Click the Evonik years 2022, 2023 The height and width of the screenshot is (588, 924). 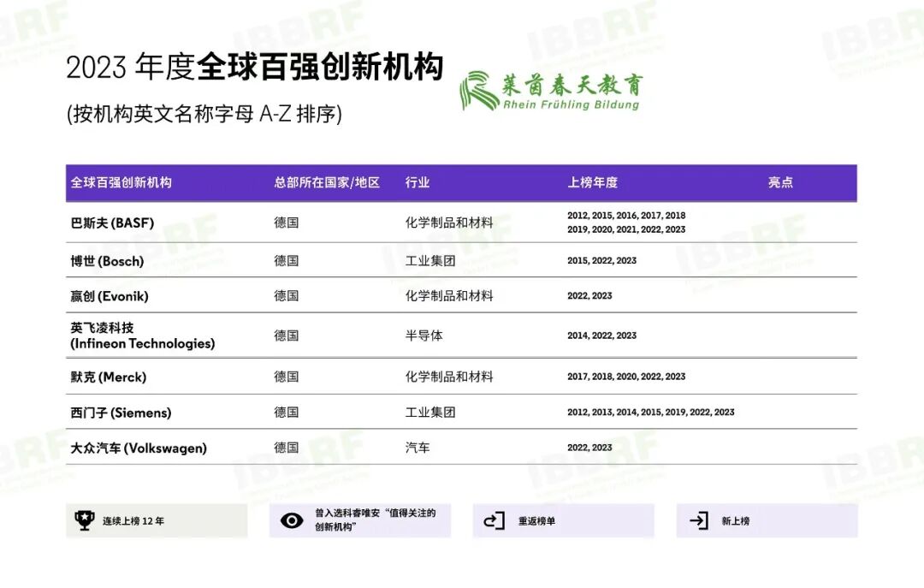tap(589, 295)
